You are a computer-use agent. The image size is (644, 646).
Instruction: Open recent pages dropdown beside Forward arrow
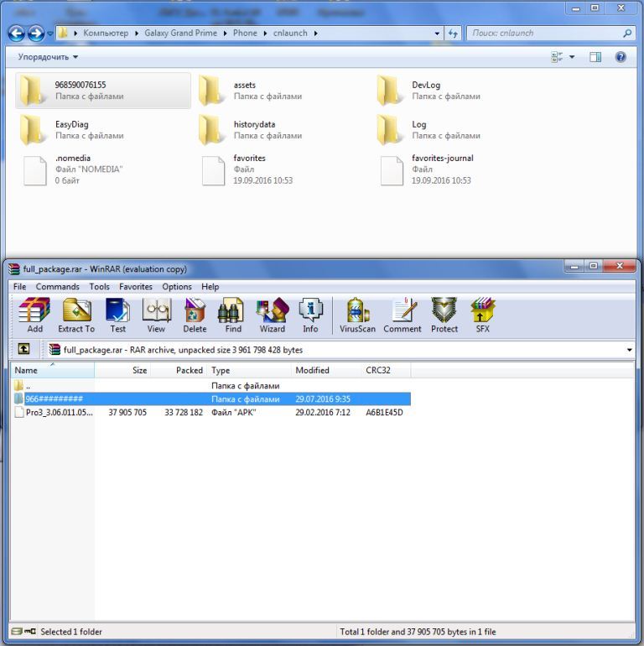(x=49, y=34)
